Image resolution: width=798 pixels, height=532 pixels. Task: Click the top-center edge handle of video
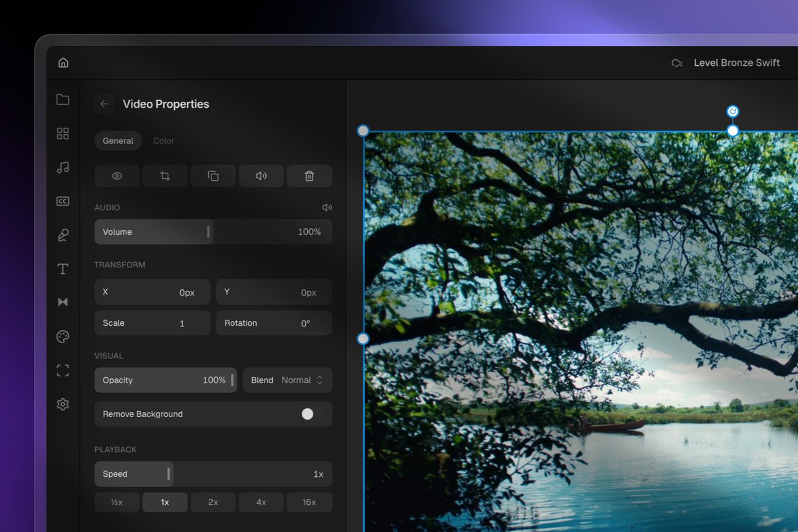click(x=732, y=131)
